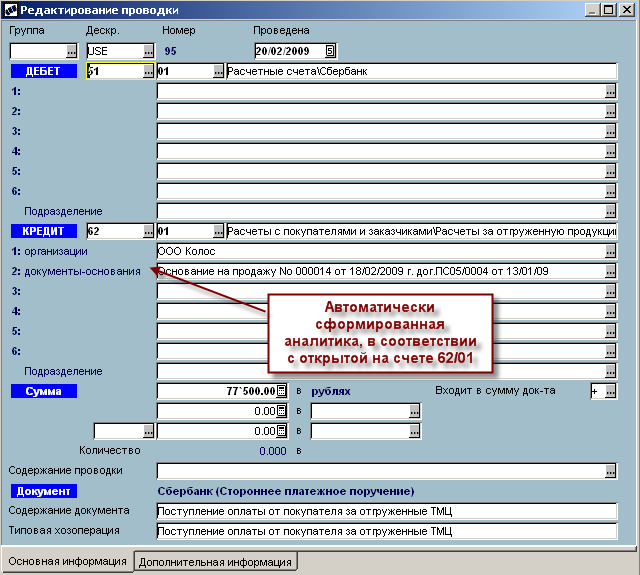Click the quantity value 0.000
Viewport: 640px width, 575px height.
pyautogui.click(x=273, y=451)
